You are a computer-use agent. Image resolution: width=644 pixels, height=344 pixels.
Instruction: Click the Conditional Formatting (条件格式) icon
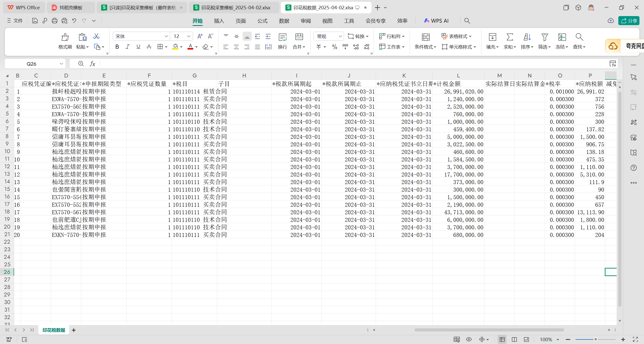point(426,37)
